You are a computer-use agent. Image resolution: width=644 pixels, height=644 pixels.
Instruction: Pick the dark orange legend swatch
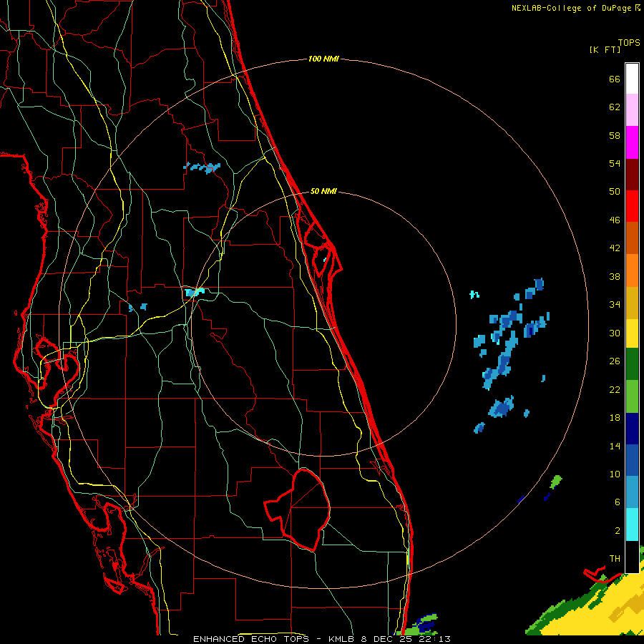pyautogui.click(x=632, y=238)
